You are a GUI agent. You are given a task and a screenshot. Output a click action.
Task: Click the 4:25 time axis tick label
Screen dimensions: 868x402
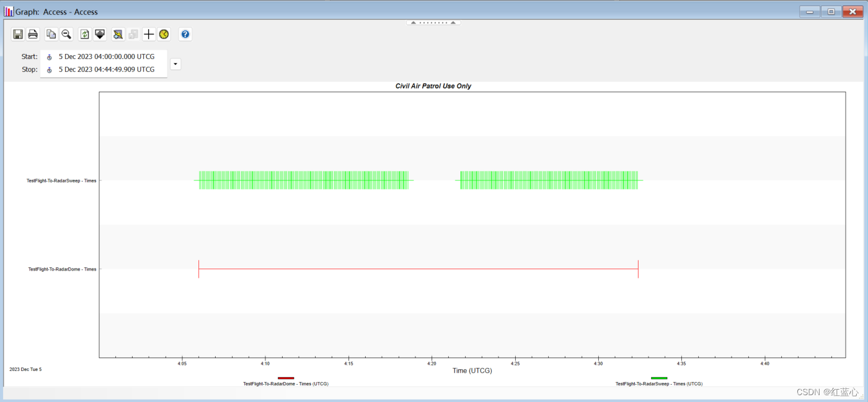tap(515, 364)
